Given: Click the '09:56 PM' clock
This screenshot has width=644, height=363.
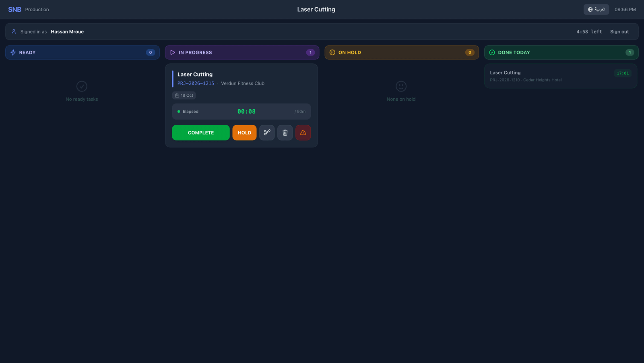Looking at the screenshot, I should (625, 9).
